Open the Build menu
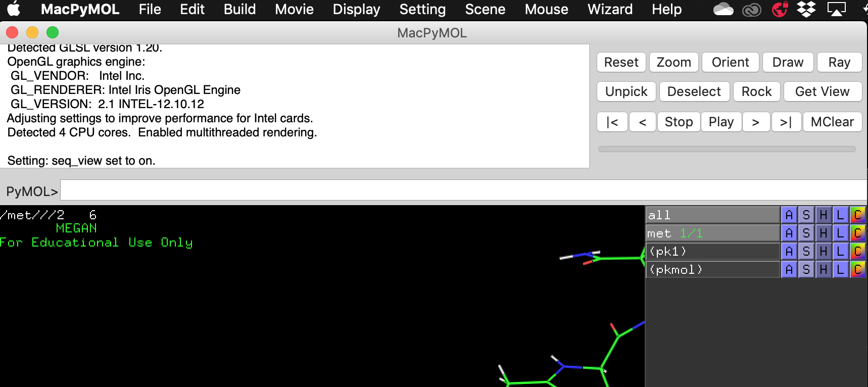The height and width of the screenshot is (387, 868). 240,9
